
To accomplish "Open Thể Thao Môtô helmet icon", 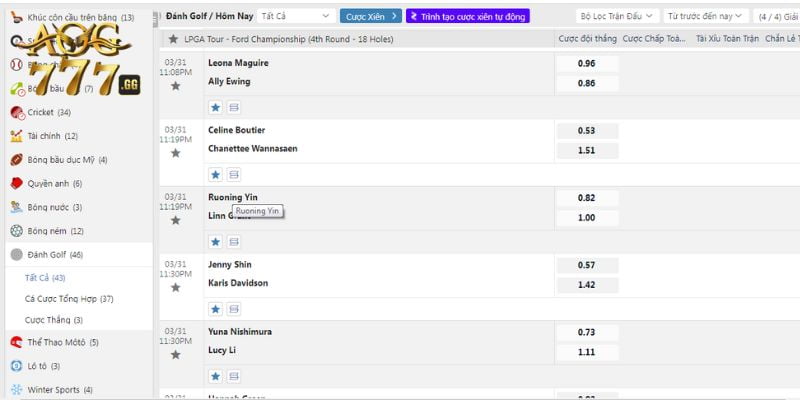I will pos(16,342).
